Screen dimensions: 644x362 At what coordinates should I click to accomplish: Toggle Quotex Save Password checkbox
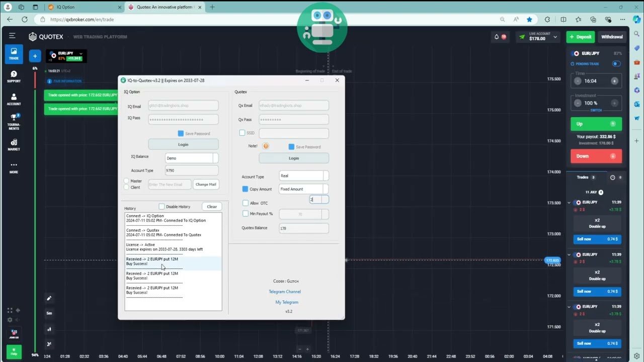(291, 147)
